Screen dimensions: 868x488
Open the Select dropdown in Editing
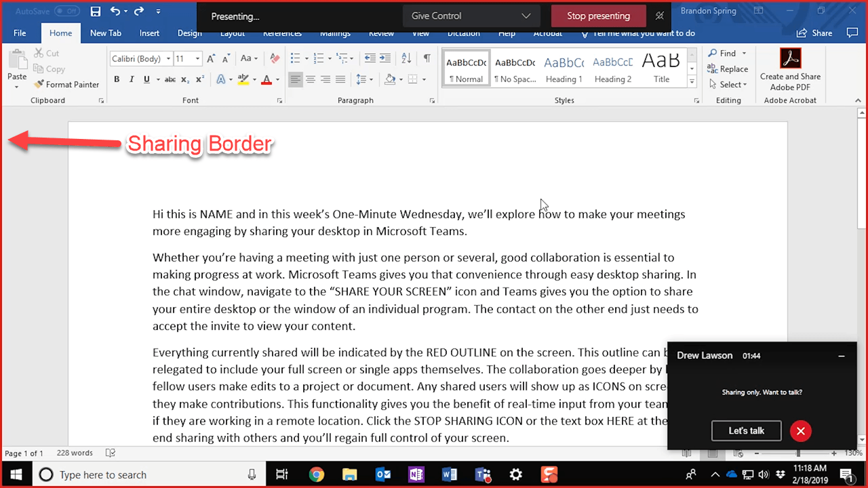tap(728, 85)
